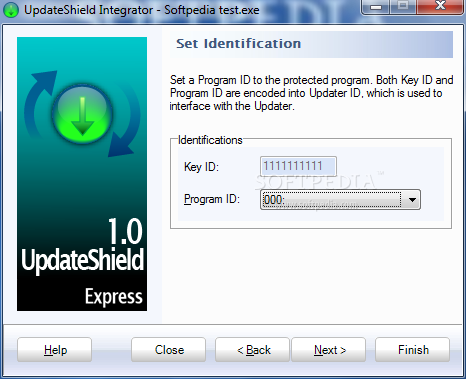Click the UpdateShield Express banner image
Image resolution: width=466 pixels, height=379 pixels.
[82, 174]
